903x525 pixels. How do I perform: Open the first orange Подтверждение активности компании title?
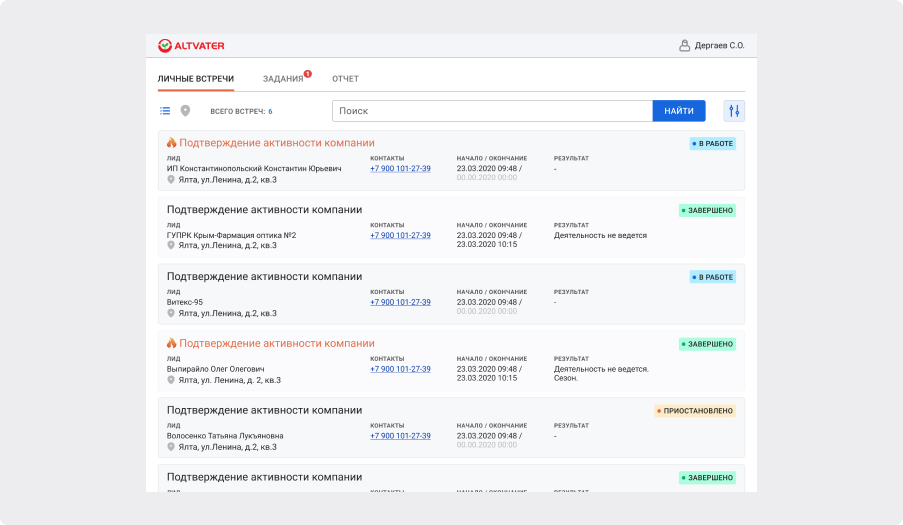(277, 143)
